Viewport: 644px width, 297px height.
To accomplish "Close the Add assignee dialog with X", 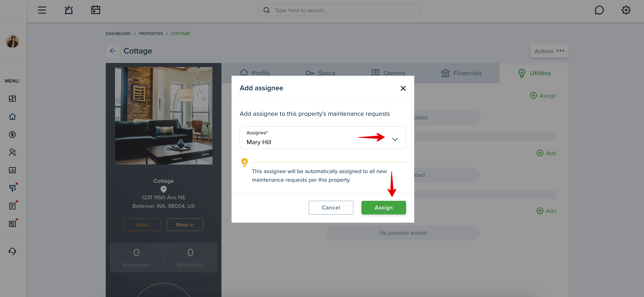I will 403,88.
